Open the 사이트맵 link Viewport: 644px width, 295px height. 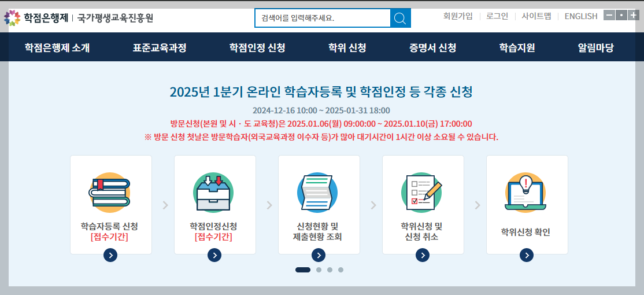click(536, 16)
